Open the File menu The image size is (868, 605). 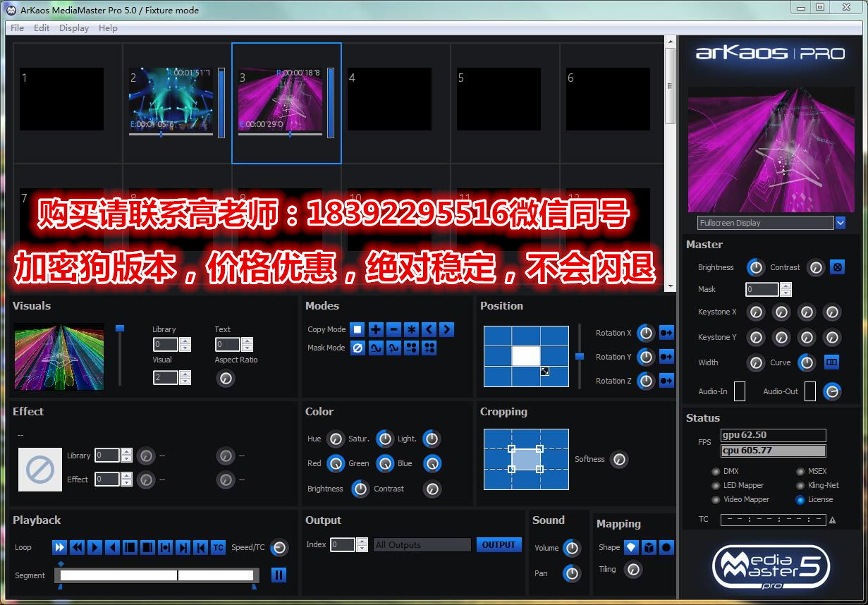[18, 28]
